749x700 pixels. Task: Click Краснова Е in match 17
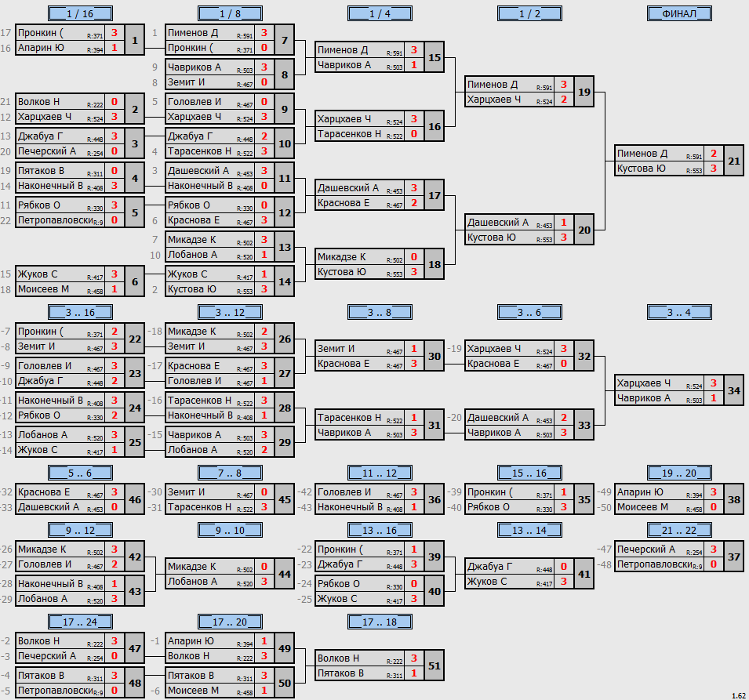click(344, 203)
